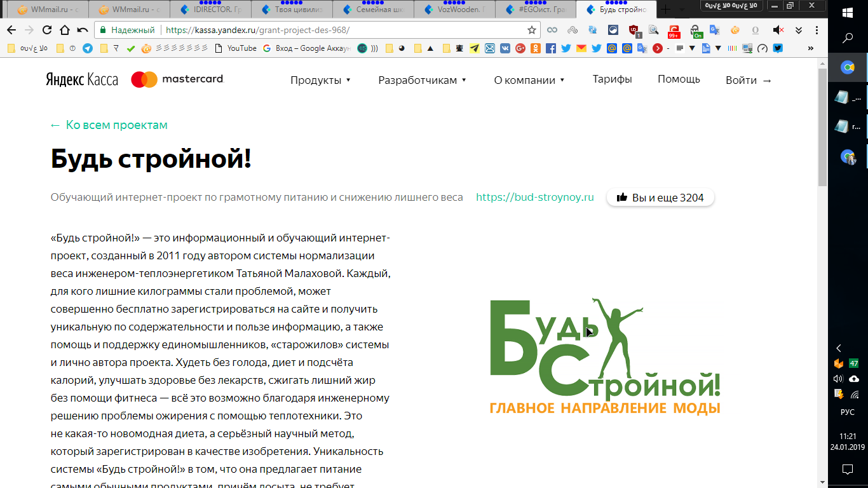Open the Telegram bookmark icon
This screenshot has height=488, width=868.
pos(87,48)
